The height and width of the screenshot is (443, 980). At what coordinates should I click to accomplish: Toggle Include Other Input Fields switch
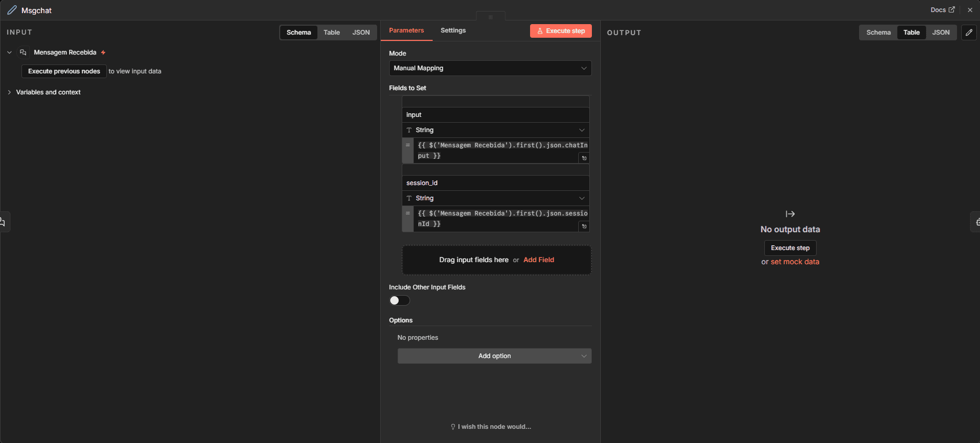399,300
